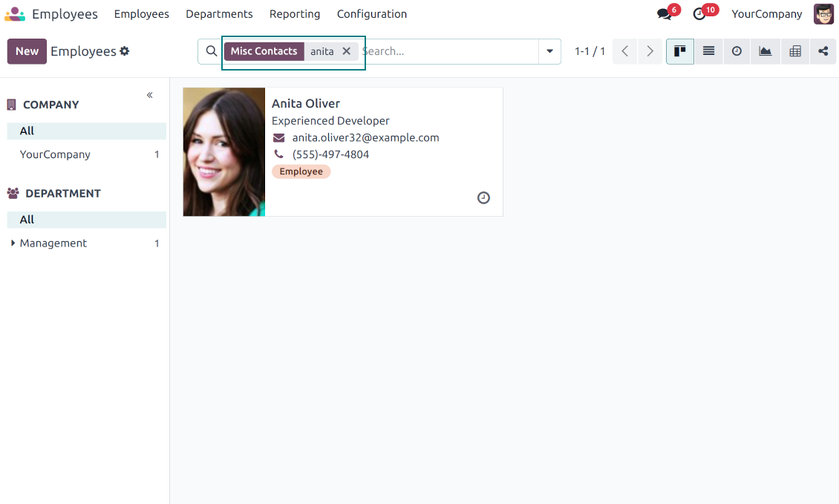Open the messages chat icon
839x504 pixels.
(x=664, y=14)
